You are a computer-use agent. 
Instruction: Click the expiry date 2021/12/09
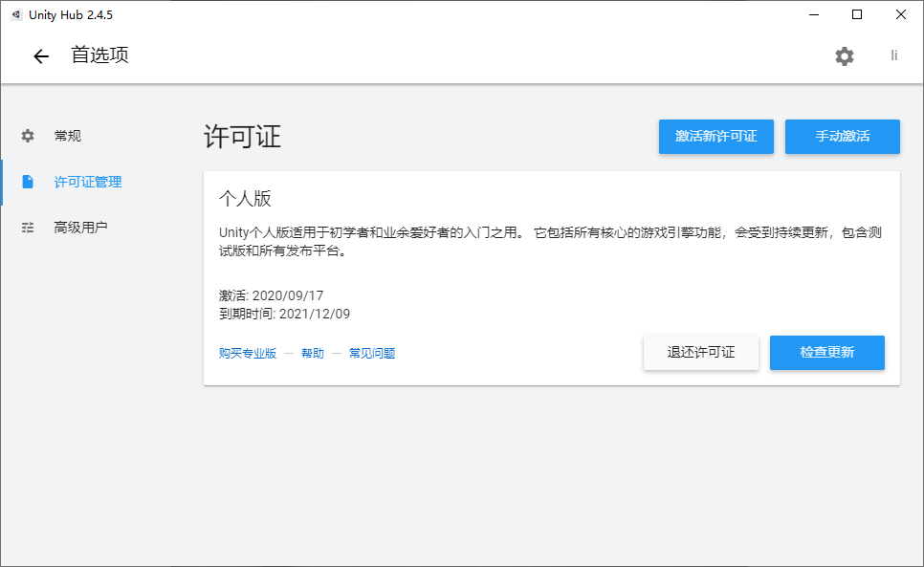(x=314, y=314)
